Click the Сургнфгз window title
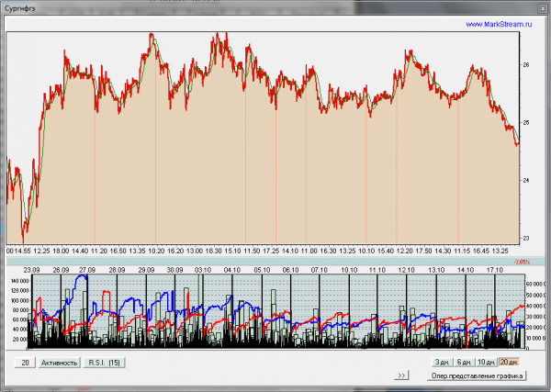 19,8
